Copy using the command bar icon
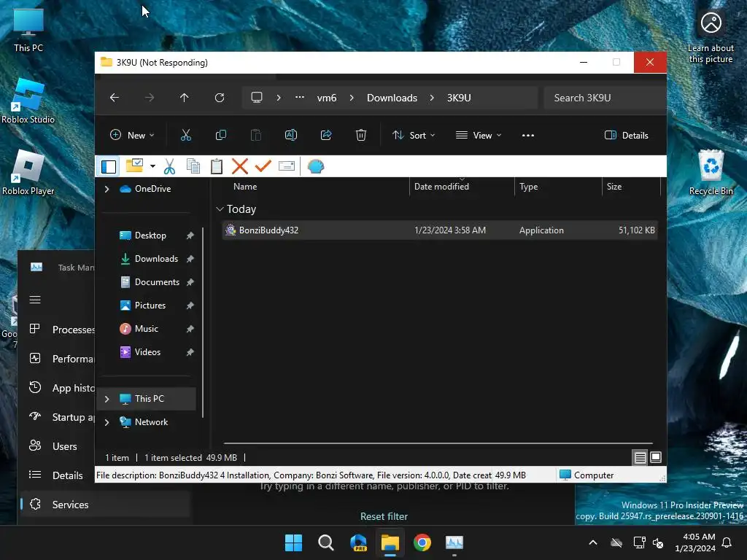Screen dimensions: 747x560 point(220,135)
